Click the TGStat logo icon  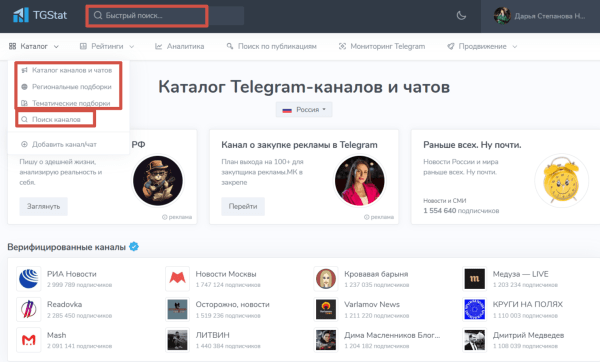(21, 15)
